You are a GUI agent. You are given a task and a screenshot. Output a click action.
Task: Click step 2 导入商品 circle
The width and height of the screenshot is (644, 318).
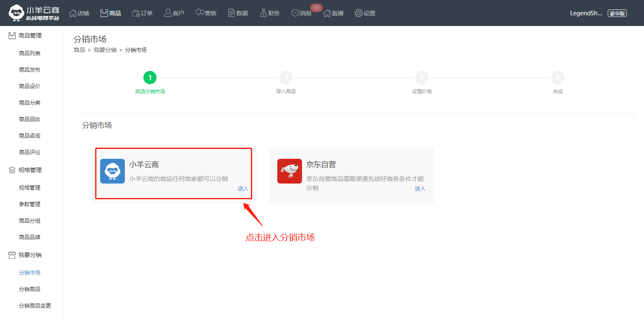[x=286, y=78]
